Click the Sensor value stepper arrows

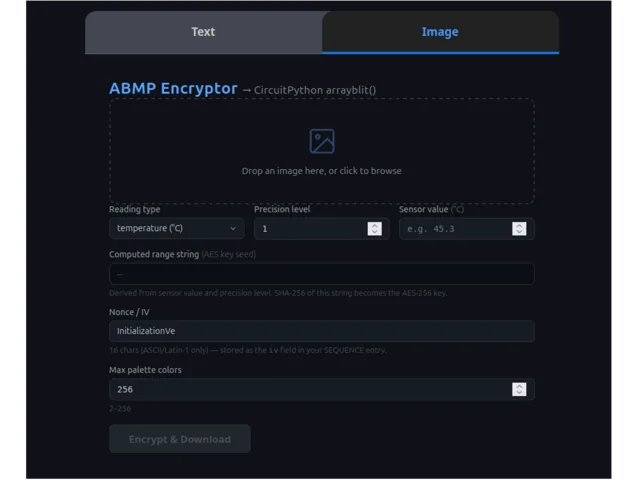point(519,229)
